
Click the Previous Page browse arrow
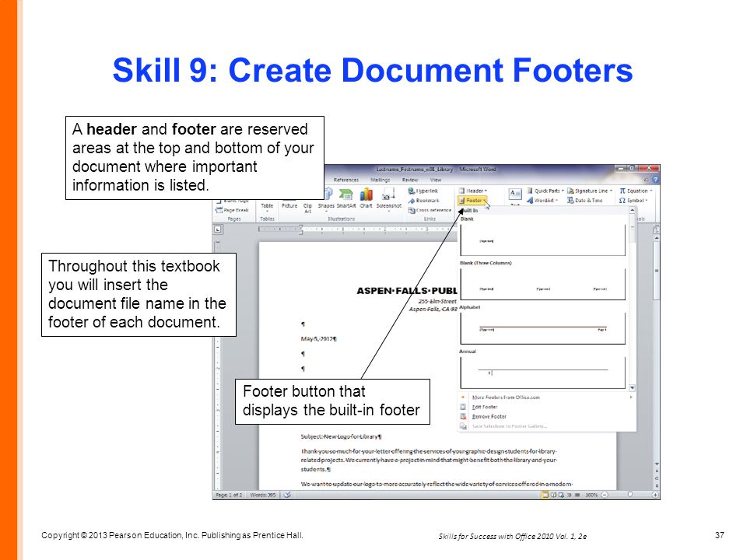click(657, 471)
